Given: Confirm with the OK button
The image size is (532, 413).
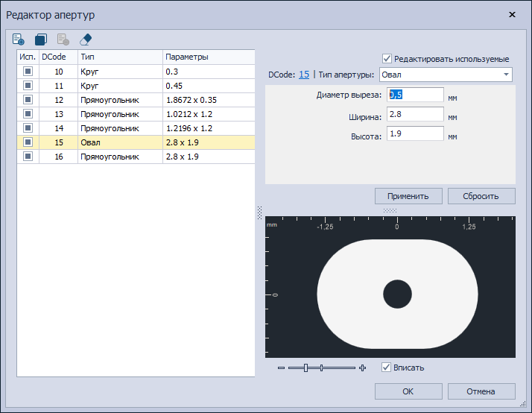Looking at the screenshot, I should click(x=408, y=391).
